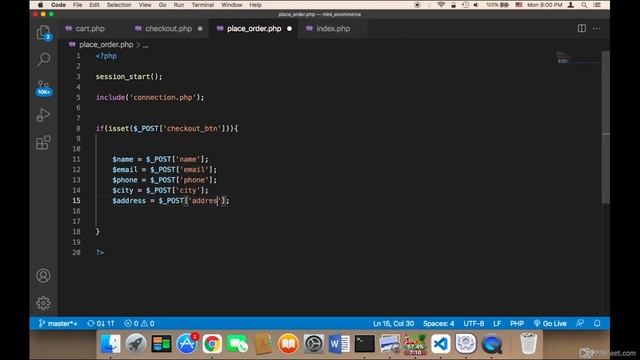Open Spotlight search in menu bar

coord(584,5)
